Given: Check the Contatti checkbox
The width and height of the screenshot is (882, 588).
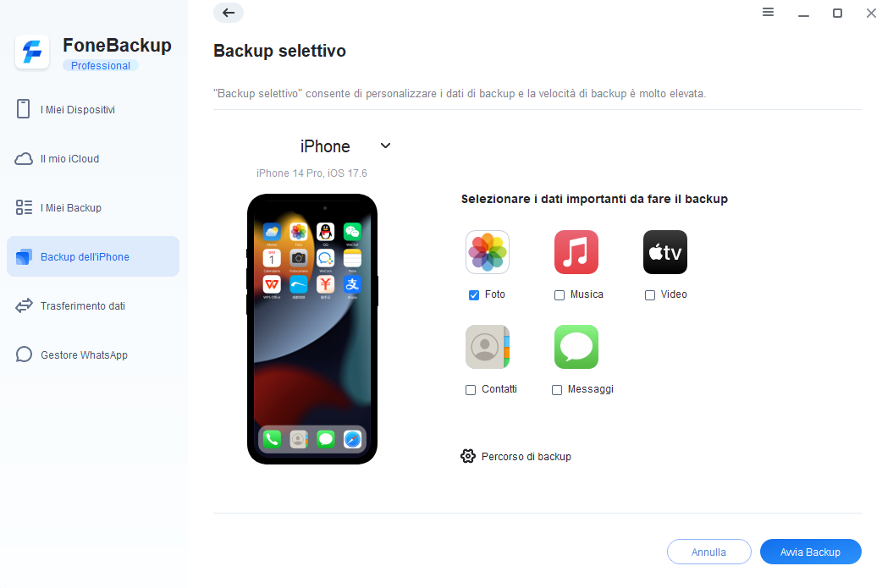Looking at the screenshot, I should 471,390.
